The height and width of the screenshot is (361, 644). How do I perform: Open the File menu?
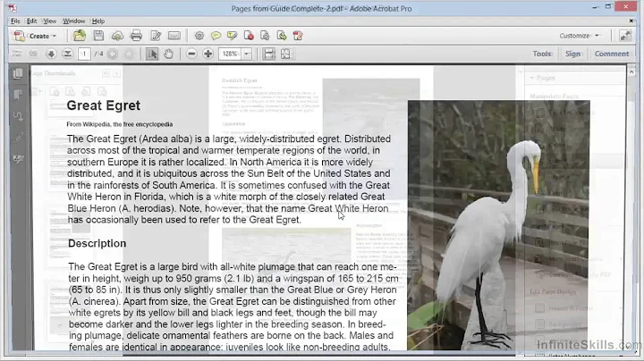click(15, 21)
